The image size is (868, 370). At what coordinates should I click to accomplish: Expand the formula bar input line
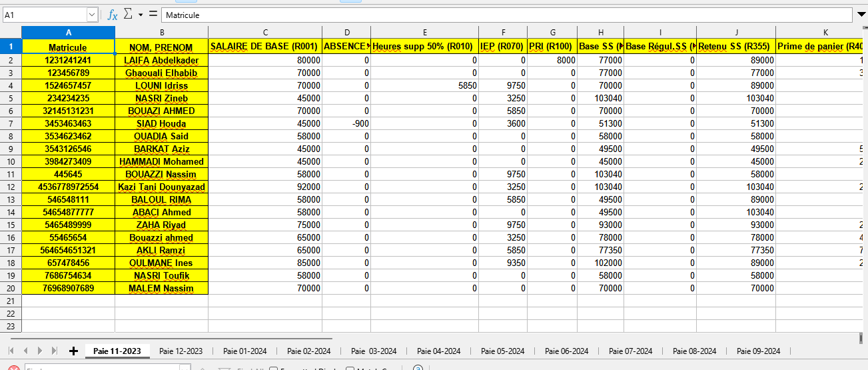(861, 15)
